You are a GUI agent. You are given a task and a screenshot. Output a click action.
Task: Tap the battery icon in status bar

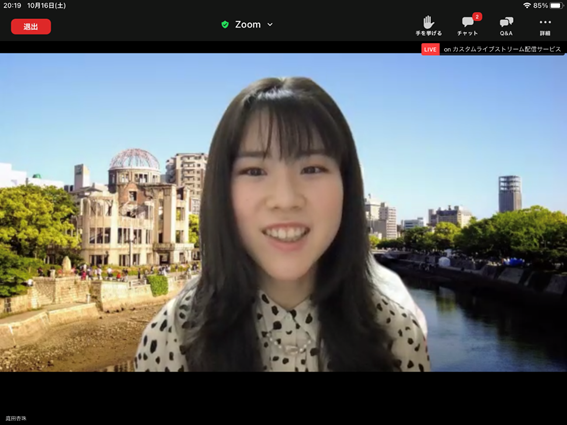[557, 5]
